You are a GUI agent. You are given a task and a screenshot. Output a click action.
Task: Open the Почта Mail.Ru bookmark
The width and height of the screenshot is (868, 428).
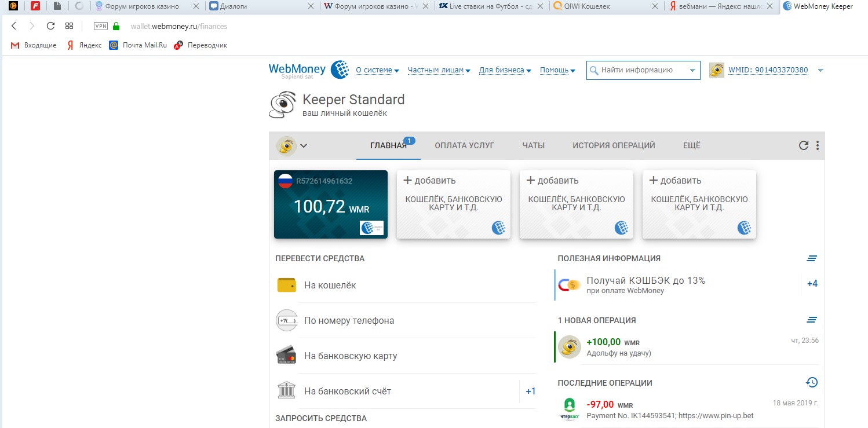click(138, 45)
